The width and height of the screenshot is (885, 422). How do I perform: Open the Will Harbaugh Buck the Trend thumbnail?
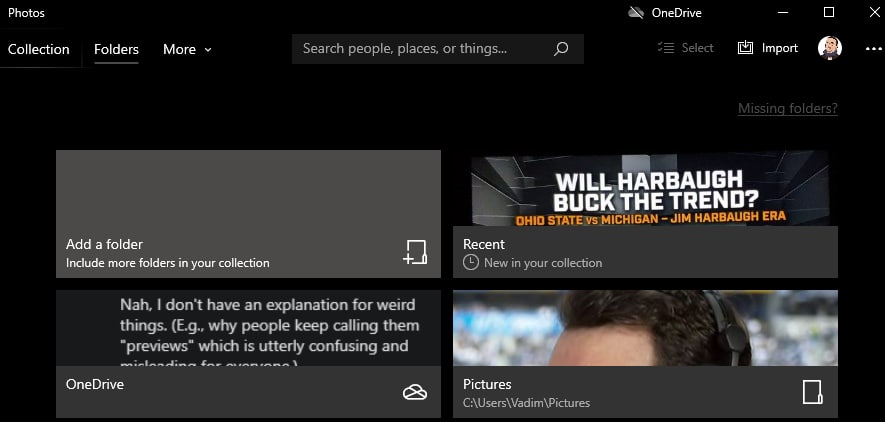click(645, 188)
